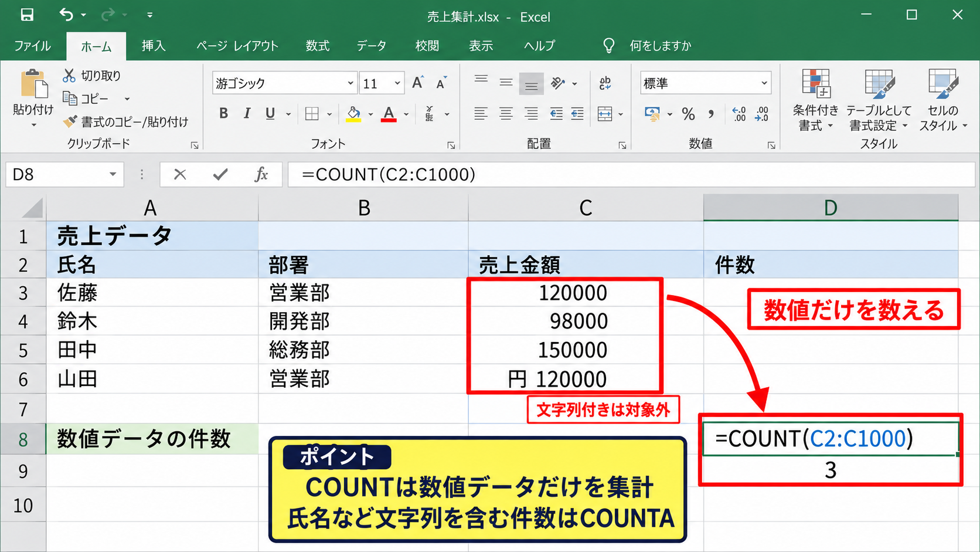The image size is (980, 552).
Task: Redo the undone action
Action: (x=108, y=15)
